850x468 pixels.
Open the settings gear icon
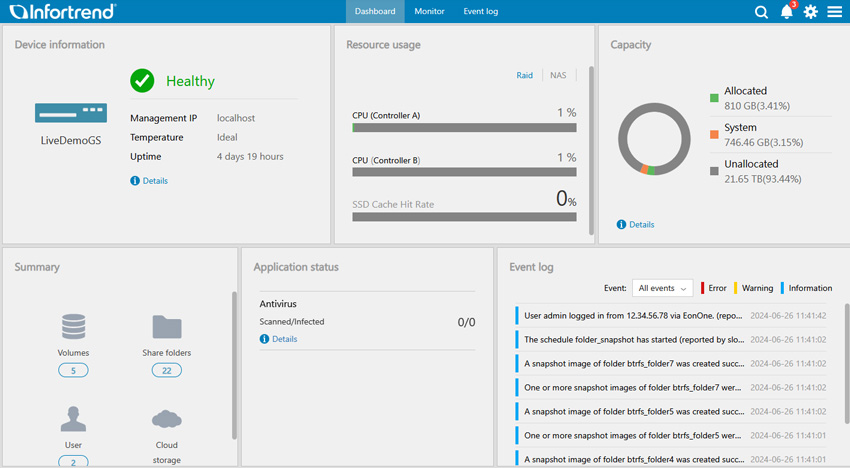pyautogui.click(x=810, y=11)
